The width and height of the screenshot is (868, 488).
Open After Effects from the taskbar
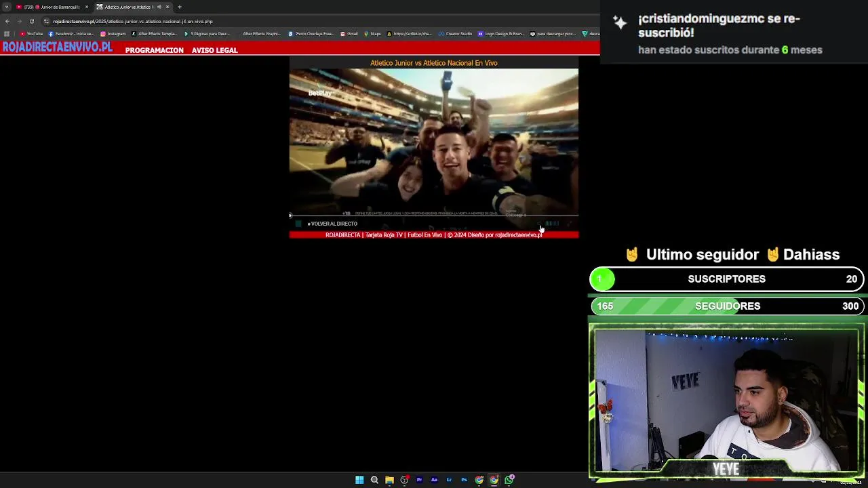434,480
